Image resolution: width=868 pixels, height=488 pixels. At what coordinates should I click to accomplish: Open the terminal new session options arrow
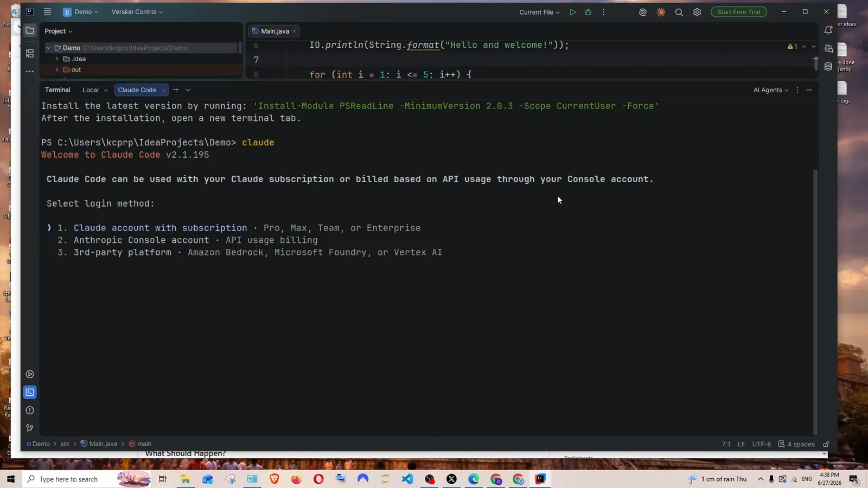(188, 90)
